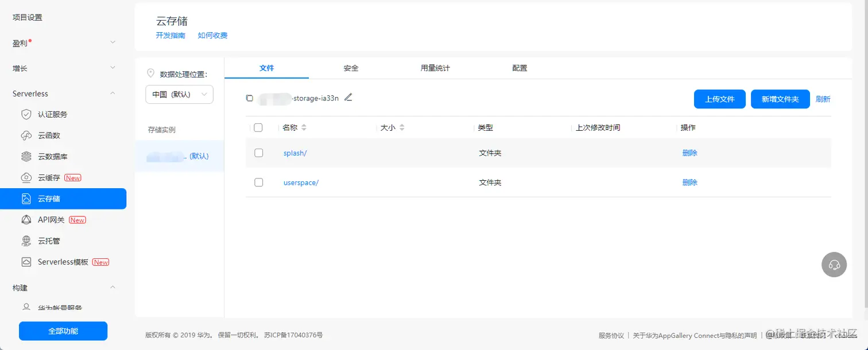
Task: Select all files with the header checkbox
Action: point(258,127)
